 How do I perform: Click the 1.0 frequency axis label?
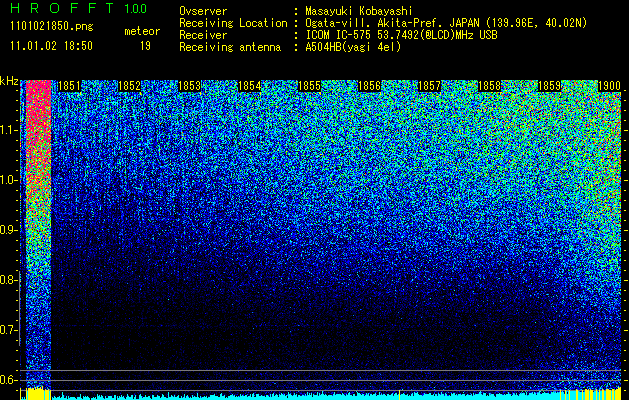coord(9,180)
